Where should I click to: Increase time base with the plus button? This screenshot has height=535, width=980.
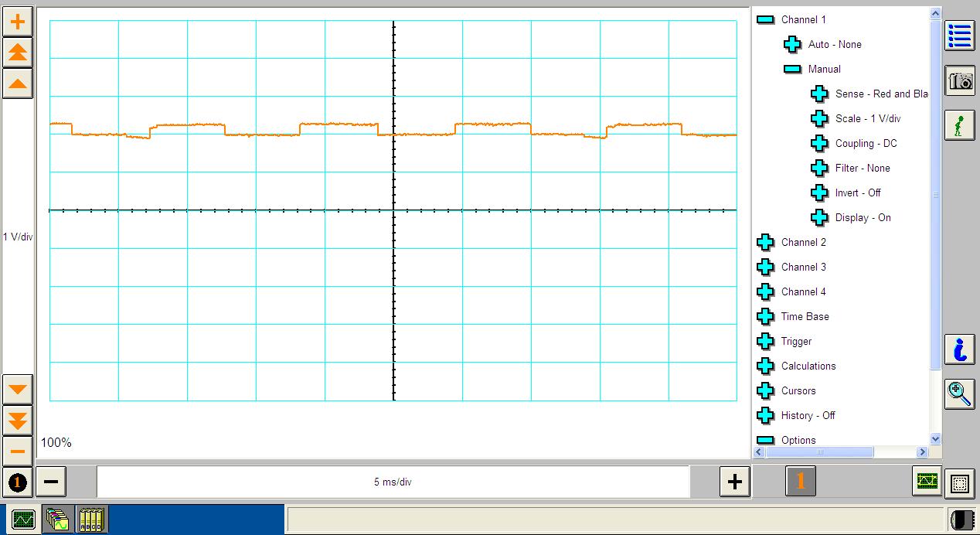(x=734, y=482)
